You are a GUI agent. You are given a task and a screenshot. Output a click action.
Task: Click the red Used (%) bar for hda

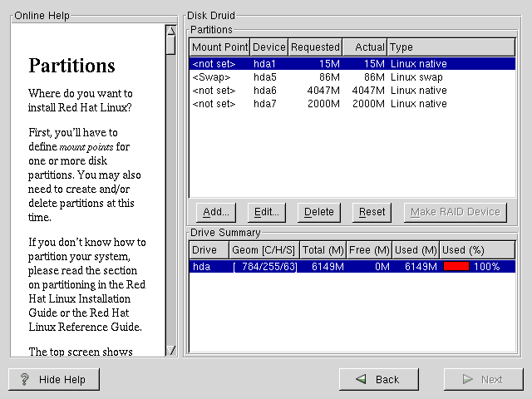456,267
